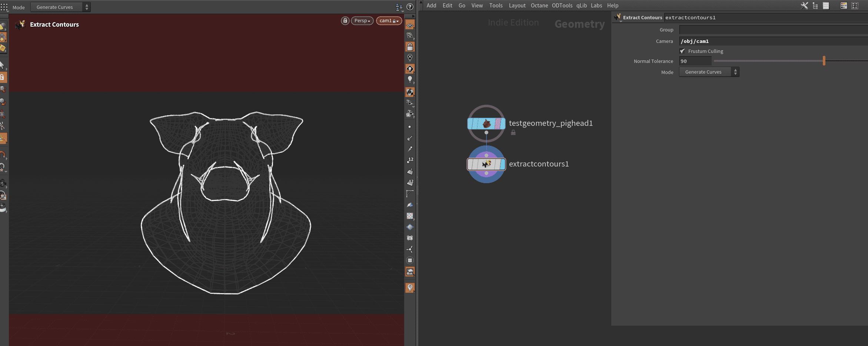Click the Camera path input field
The width and height of the screenshot is (868, 346).
point(771,41)
